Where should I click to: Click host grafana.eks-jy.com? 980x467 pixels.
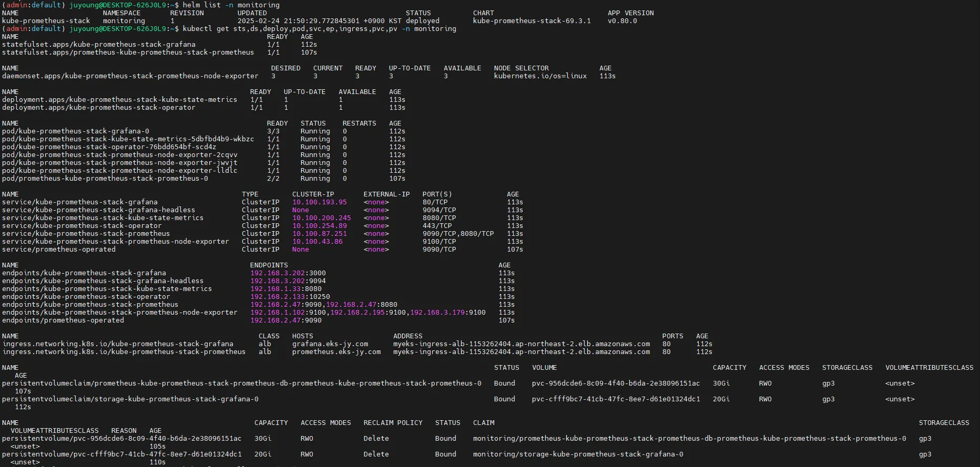click(330, 344)
